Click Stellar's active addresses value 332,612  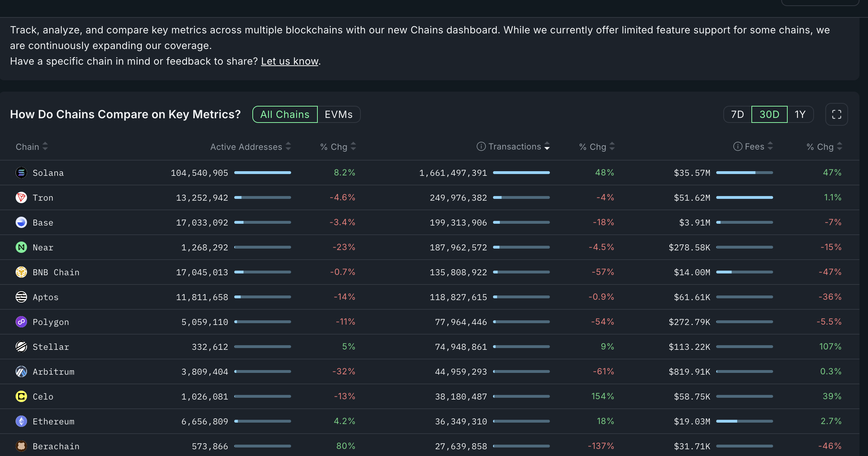(x=210, y=347)
